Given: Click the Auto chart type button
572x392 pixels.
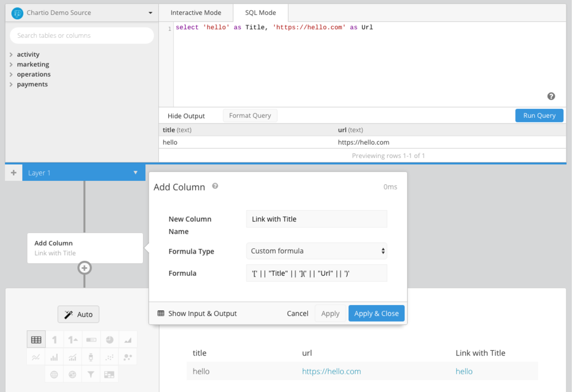Looking at the screenshot, I should click(x=78, y=314).
